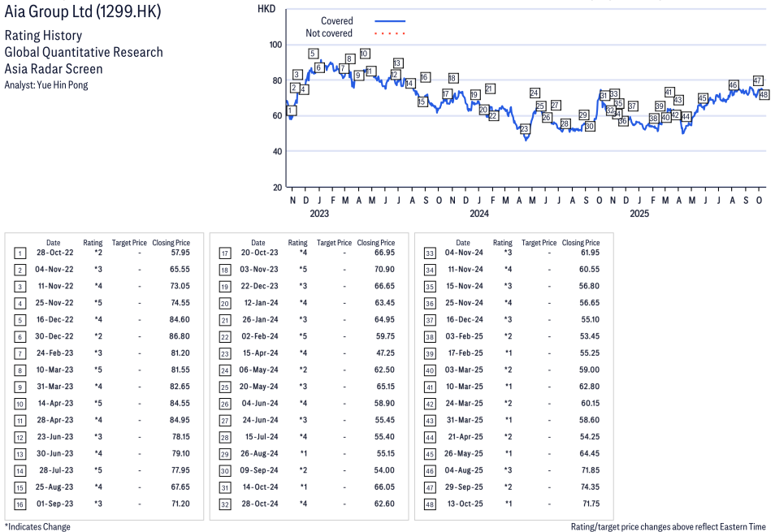The width and height of the screenshot is (775, 532).
Task: Click the 2024 year label on the axis
Action: tap(478, 214)
